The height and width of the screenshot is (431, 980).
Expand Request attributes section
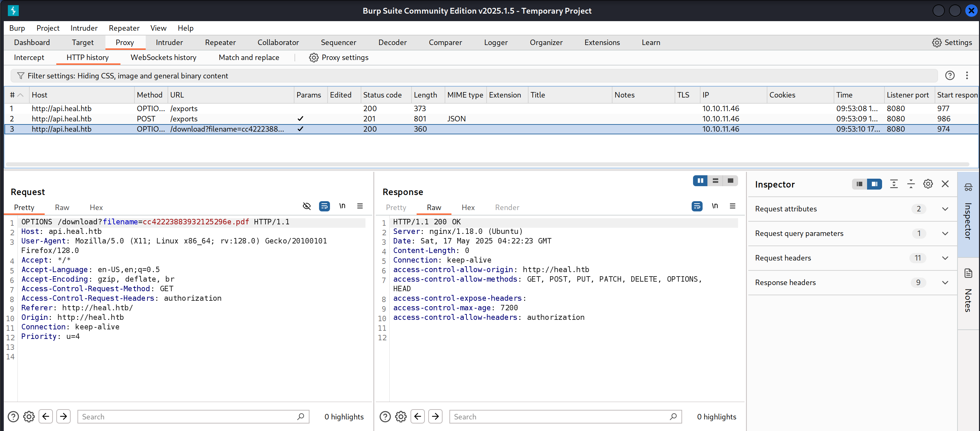tap(945, 209)
